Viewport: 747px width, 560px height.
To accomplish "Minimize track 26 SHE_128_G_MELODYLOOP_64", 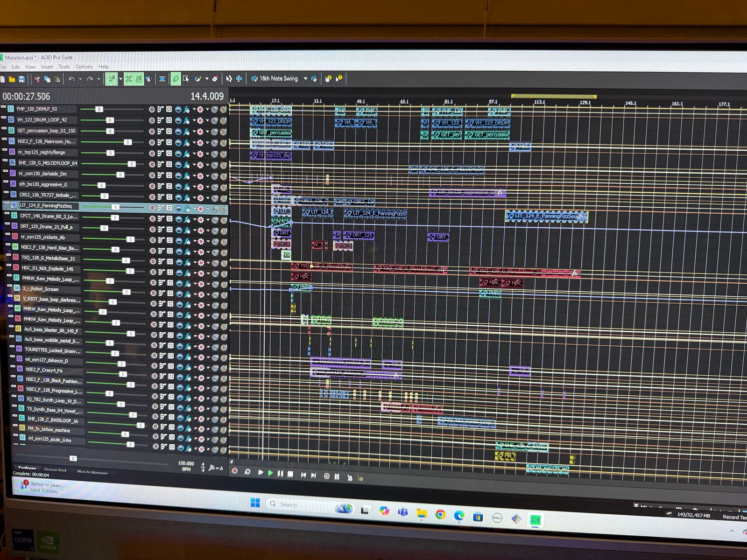I will click(5, 161).
